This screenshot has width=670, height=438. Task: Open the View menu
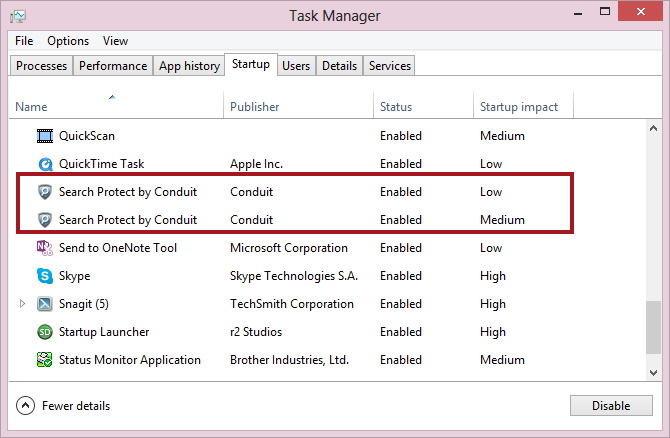[x=115, y=41]
